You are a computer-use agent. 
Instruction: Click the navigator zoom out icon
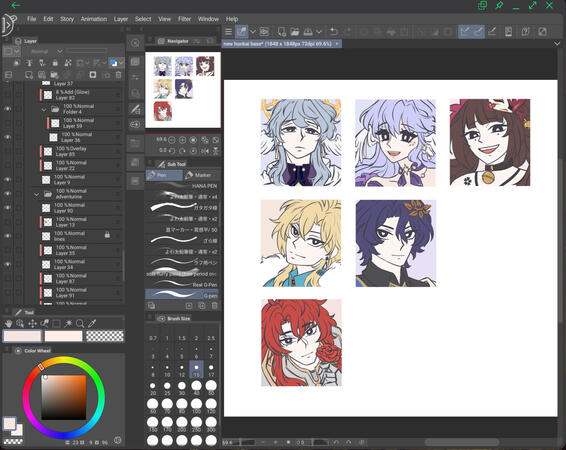click(x=172, y=140)
